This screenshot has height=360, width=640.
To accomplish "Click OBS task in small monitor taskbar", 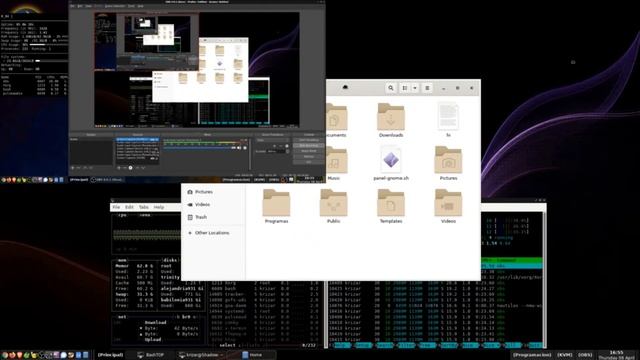I will 107,180.
